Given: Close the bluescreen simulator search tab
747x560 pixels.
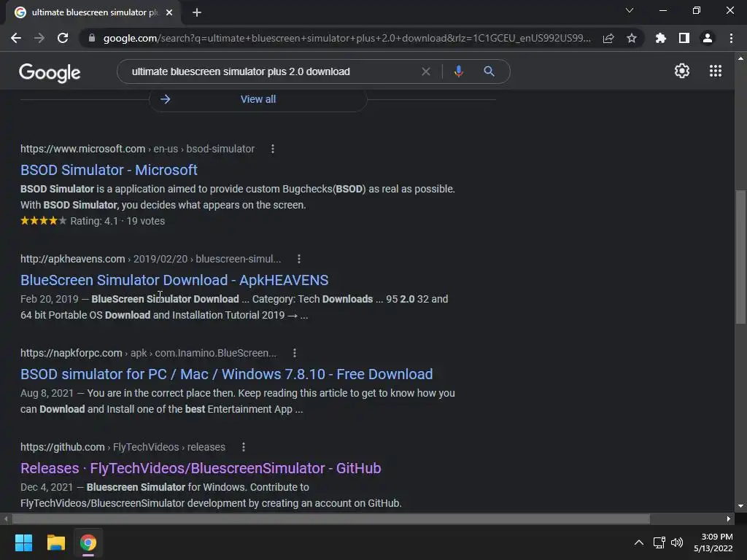Looking at the screenshot, I should [x=169, y=12].
